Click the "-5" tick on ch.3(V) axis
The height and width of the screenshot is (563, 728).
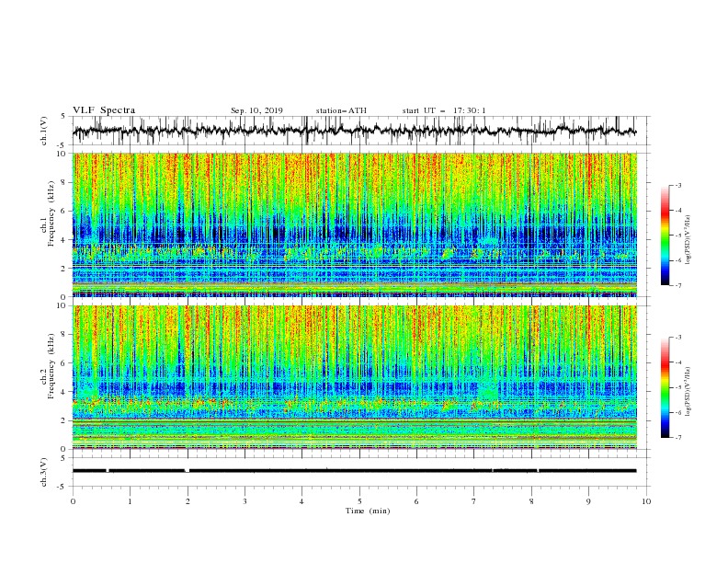click(x=63, y=487)
